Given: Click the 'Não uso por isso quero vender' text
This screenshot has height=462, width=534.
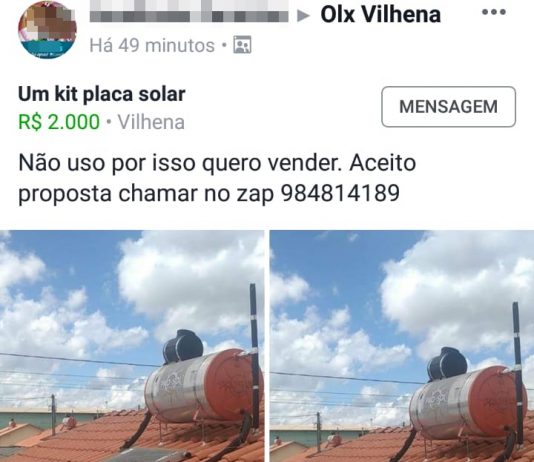Looking at the screenshot, I should pos(180,163).
